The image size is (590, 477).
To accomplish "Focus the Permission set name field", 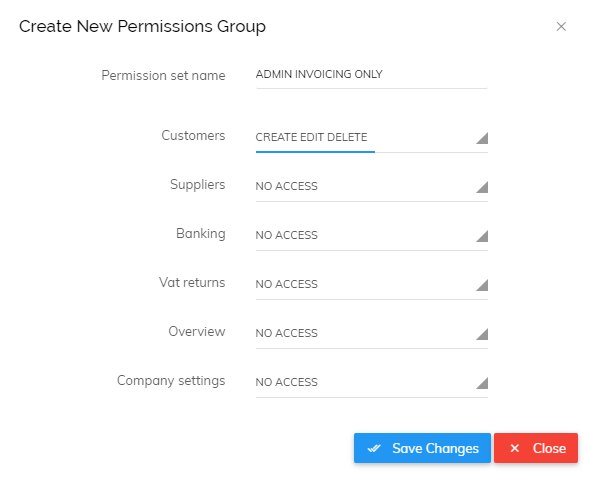I will (372, 75).
